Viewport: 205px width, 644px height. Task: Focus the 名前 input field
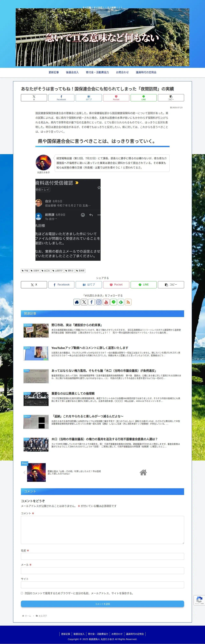pos(102,556)
